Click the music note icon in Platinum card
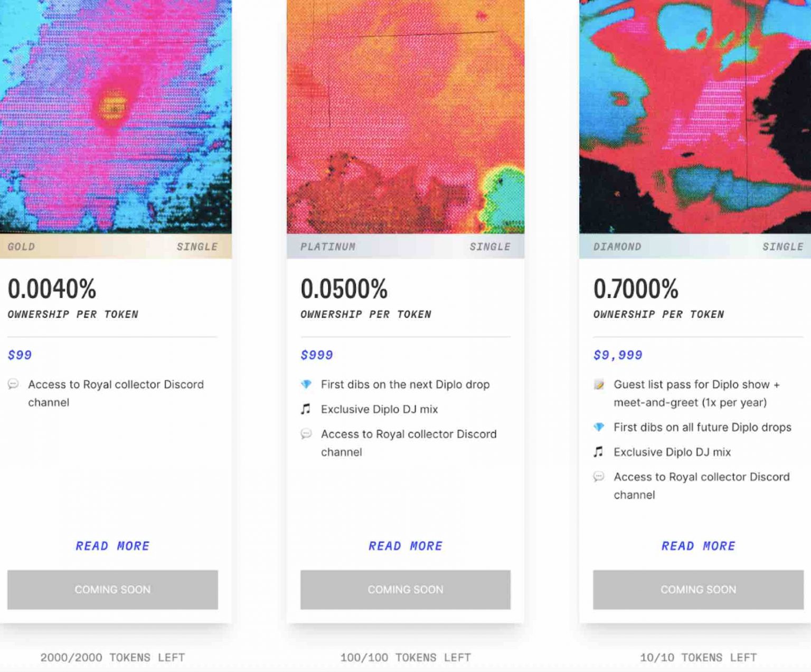Screen dimensions: 811x672 point(306,409)
